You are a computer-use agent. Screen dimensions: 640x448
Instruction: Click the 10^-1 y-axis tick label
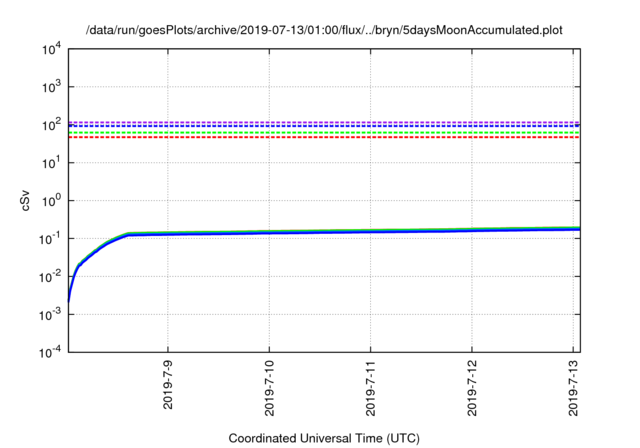(50, 239)
